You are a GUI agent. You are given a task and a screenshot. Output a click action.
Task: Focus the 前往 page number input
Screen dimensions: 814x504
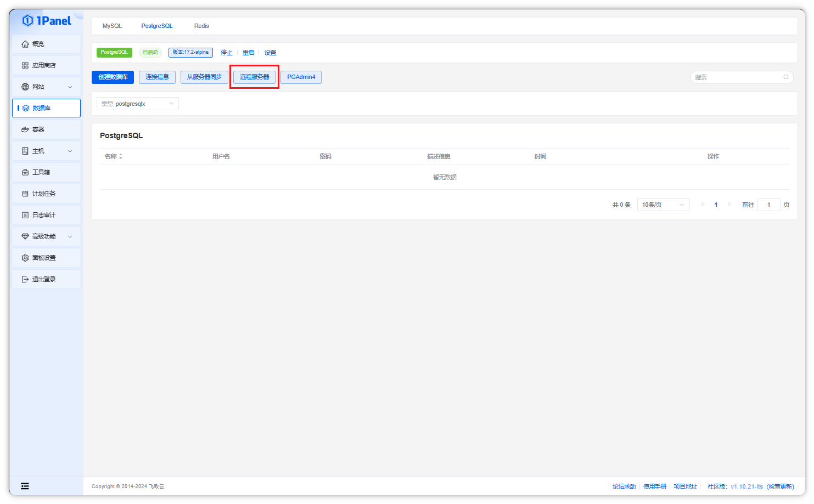pyautogui.click(x=769, y=205)
